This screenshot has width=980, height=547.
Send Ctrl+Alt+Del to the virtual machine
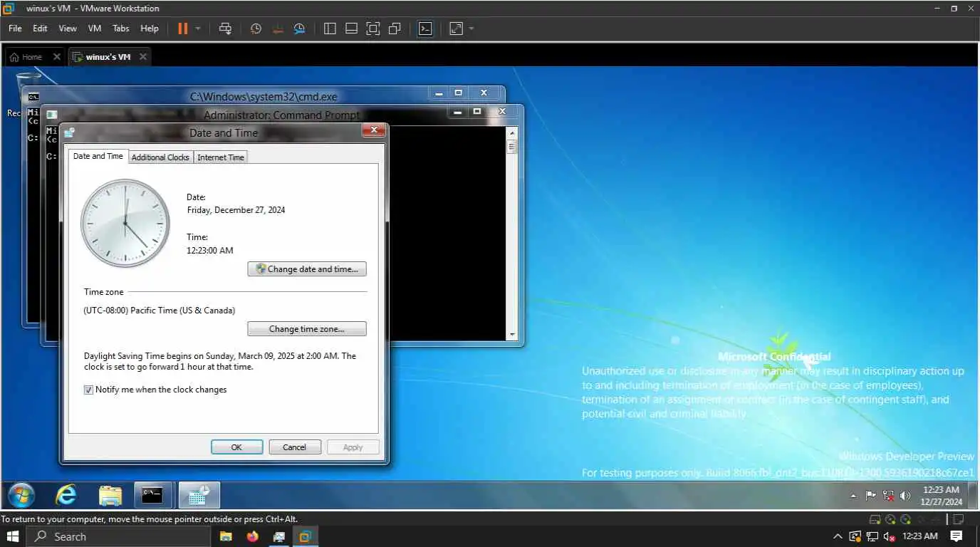click(225, 28)
